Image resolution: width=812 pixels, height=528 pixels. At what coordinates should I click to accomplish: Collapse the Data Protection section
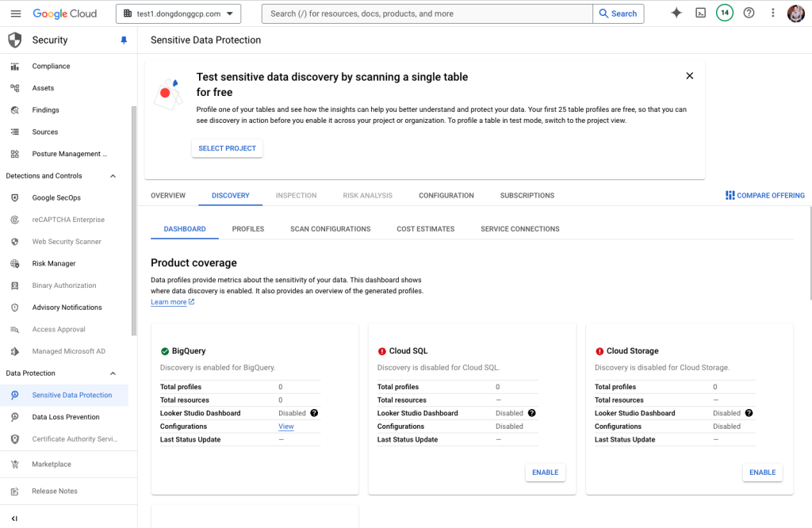click(x=113, y=373)
